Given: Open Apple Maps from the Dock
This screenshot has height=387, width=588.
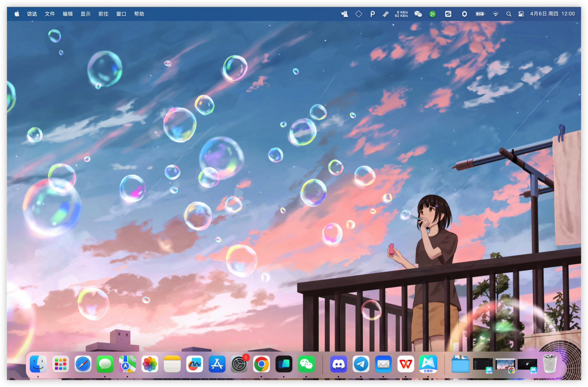Looking at the screenshot, I should click(x=127, y=364).
